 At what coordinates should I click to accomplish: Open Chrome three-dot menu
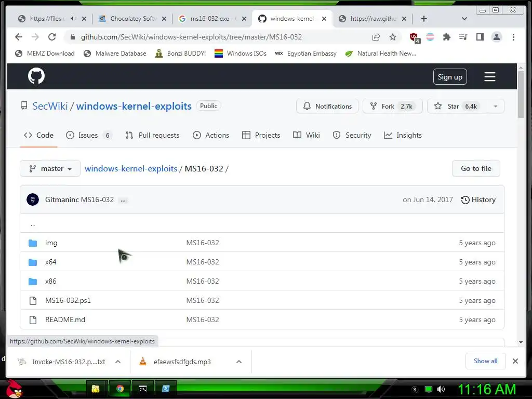coord(513,37)
